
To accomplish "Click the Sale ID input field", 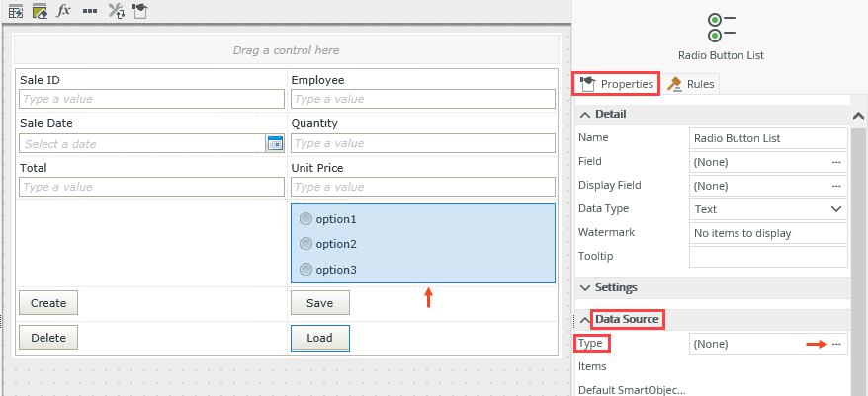I will click(x=151, y=99).
